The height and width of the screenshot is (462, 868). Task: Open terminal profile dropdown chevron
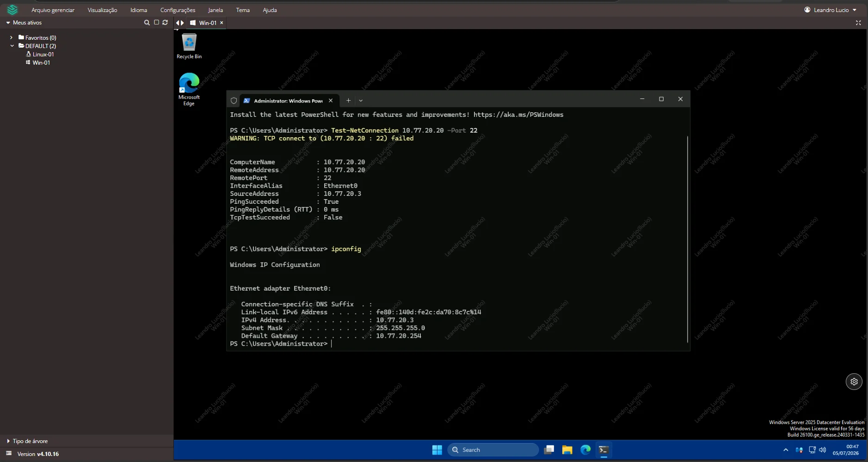(361, 100)
